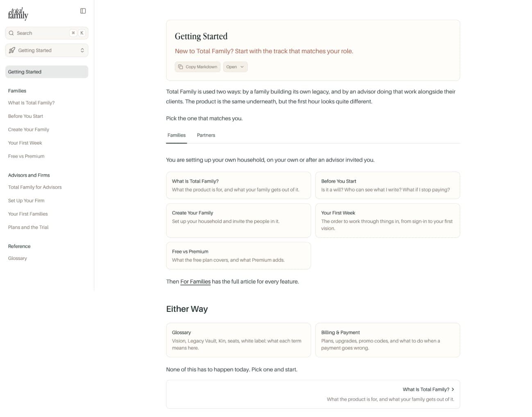Follow the For Families inline link
Screen dimensions: 532x417
(195, 282)
